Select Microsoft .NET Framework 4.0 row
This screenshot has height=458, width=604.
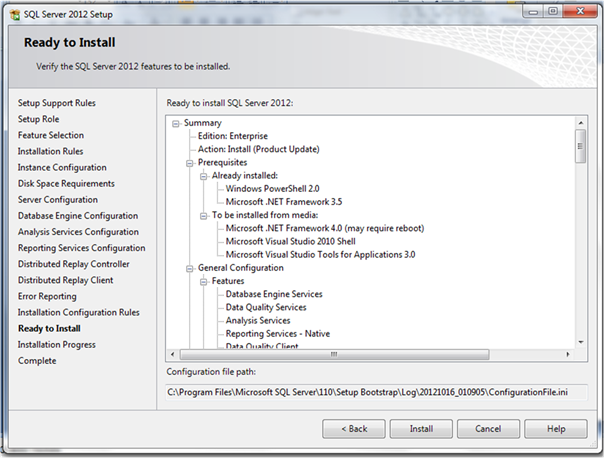point(325,228)
